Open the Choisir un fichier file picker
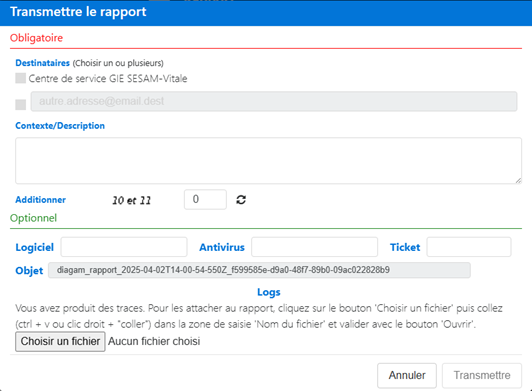The height and width of the screenshot is (391, 532). [x=60, y=341]
